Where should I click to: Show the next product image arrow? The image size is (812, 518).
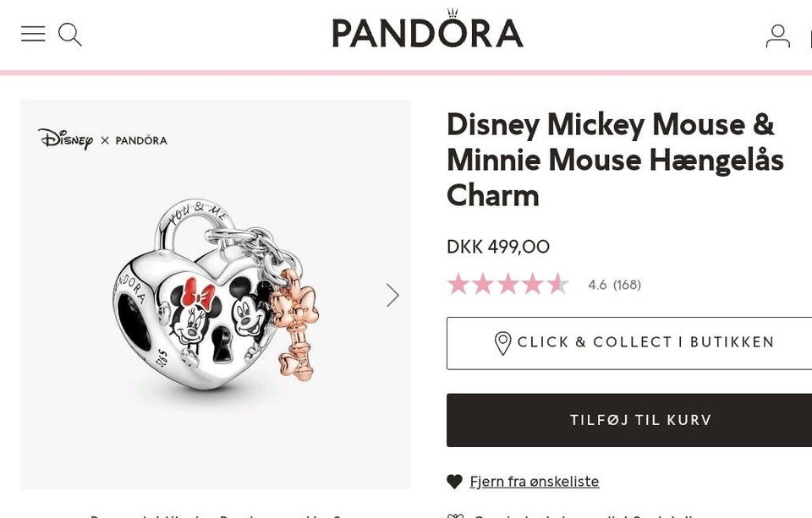point(392,295)
